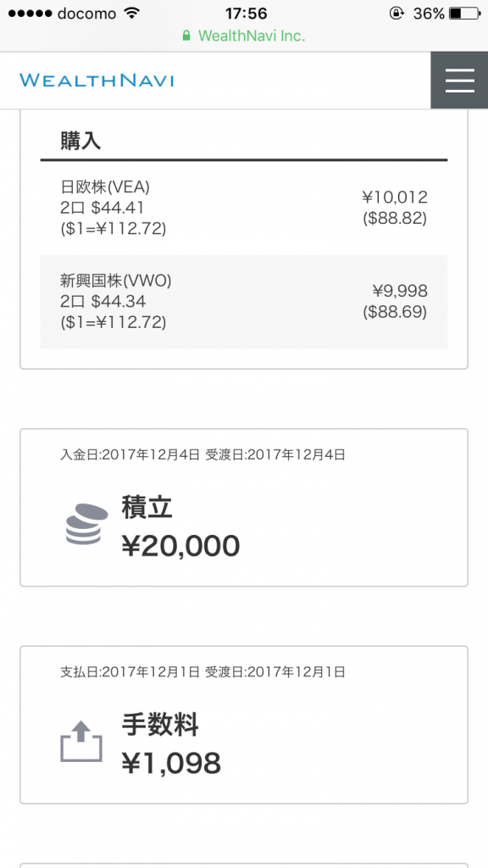The width and height of the screenshot is (488, 868).
Task: Click the ¥10,012 amount for VEA
Action: click(x=395, y=197)
